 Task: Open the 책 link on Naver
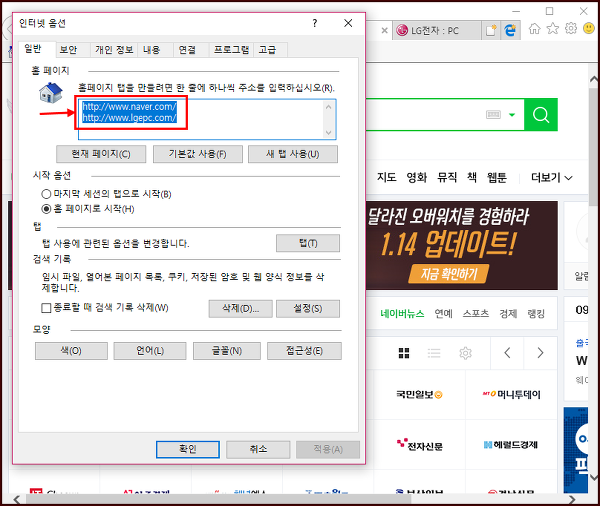(472, 178)
